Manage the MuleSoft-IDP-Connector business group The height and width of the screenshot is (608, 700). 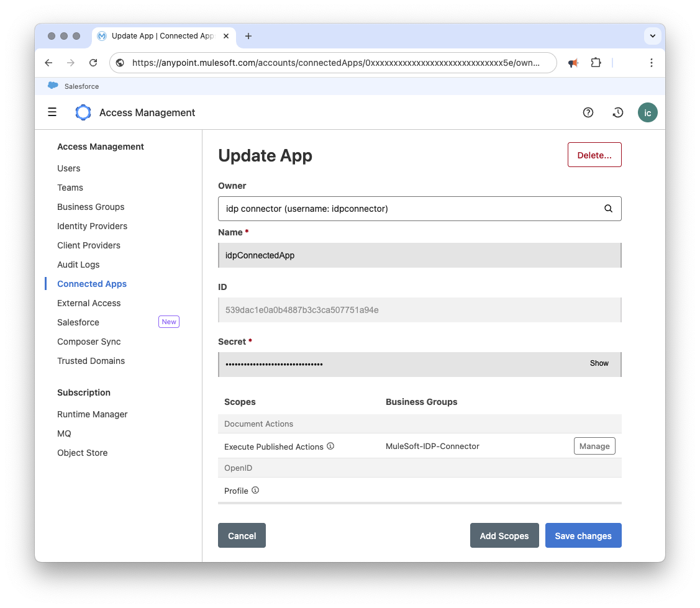pos(594,446)
